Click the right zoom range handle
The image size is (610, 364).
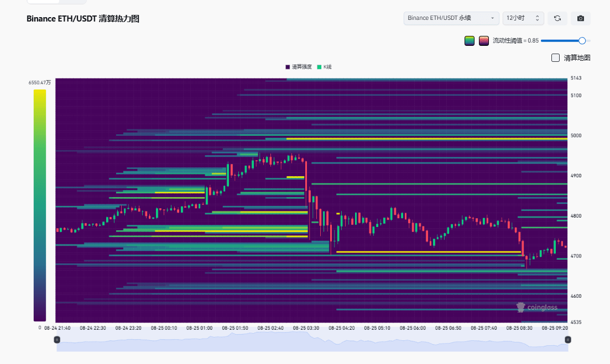567,340
